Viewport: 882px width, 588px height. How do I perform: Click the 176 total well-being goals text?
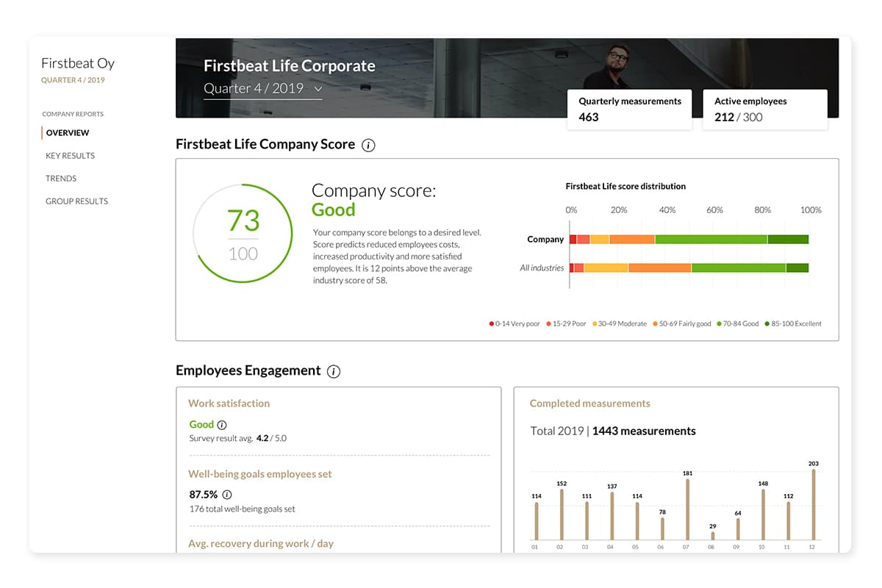point(243,509)
